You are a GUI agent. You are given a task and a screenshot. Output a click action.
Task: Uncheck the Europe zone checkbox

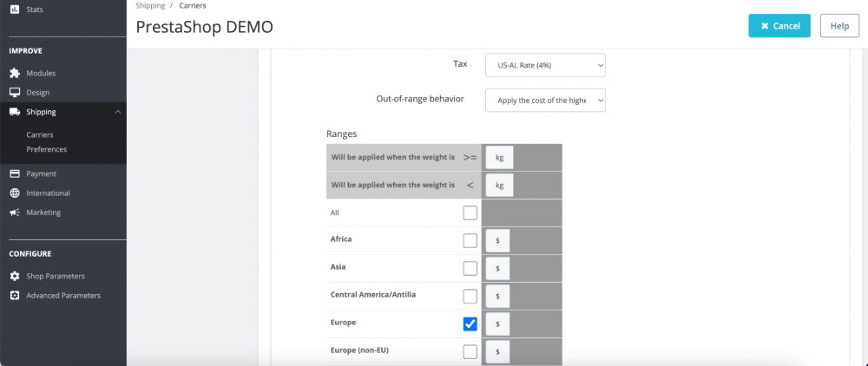point(470,324)
